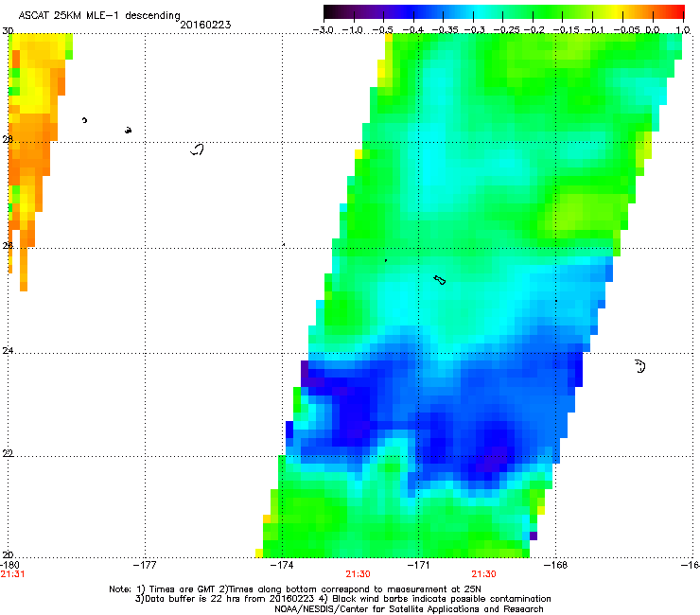Click the longitude label -180
The width and height of the screenshot is (700, 615).
pos(9,565)
